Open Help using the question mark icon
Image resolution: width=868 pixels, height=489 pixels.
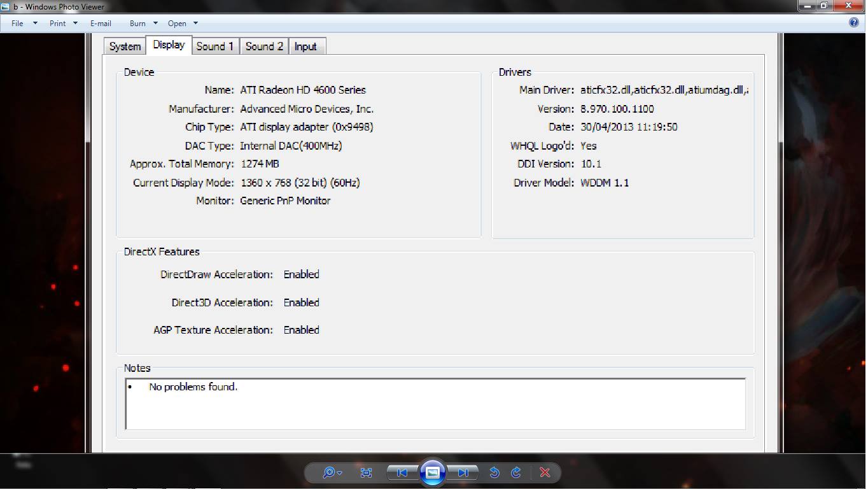[853, 23]
